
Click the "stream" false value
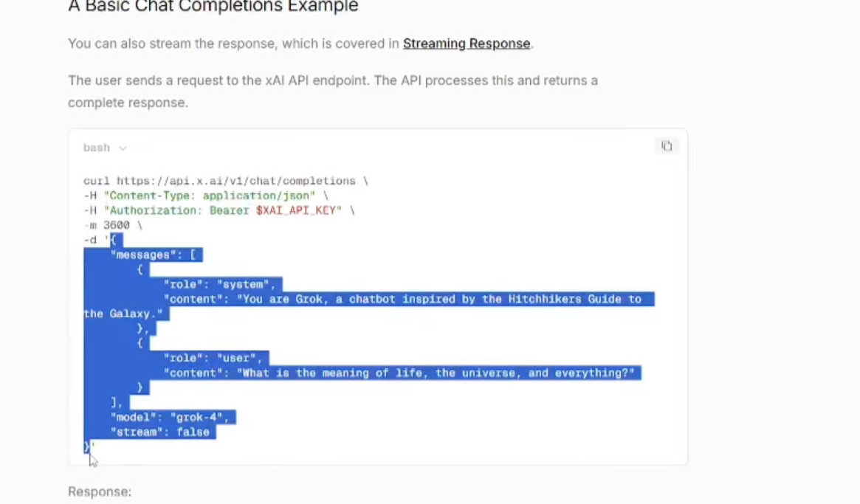(x=193, y=432)
